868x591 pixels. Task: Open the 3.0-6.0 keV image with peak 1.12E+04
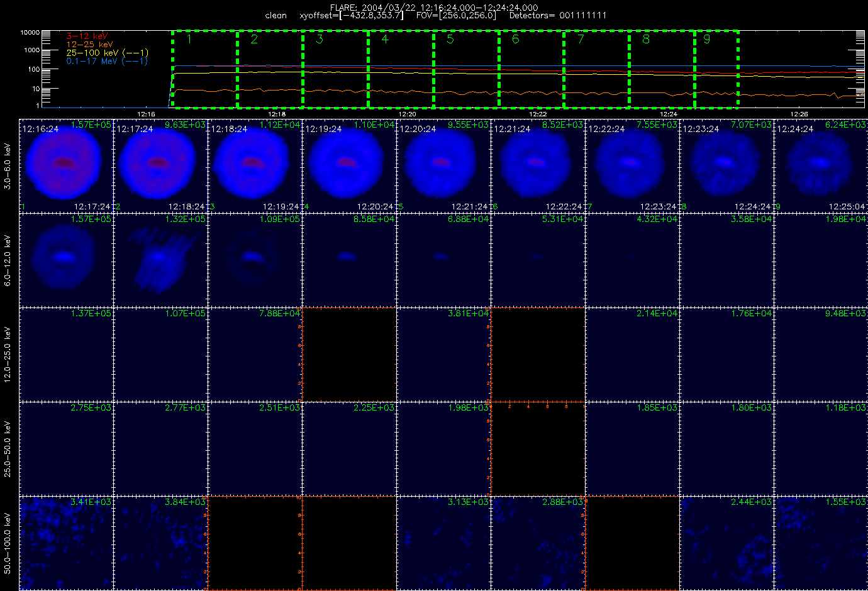(x=255, y=165)
